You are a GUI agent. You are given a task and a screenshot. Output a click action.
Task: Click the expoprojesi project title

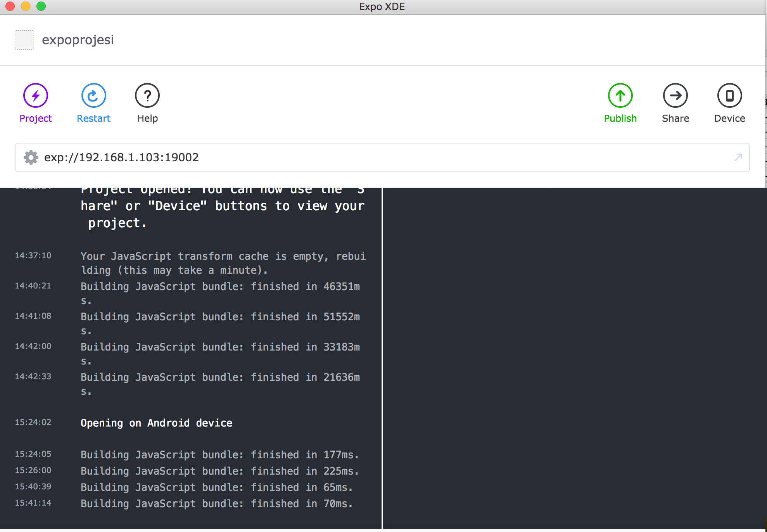click(x=78, y=40)
